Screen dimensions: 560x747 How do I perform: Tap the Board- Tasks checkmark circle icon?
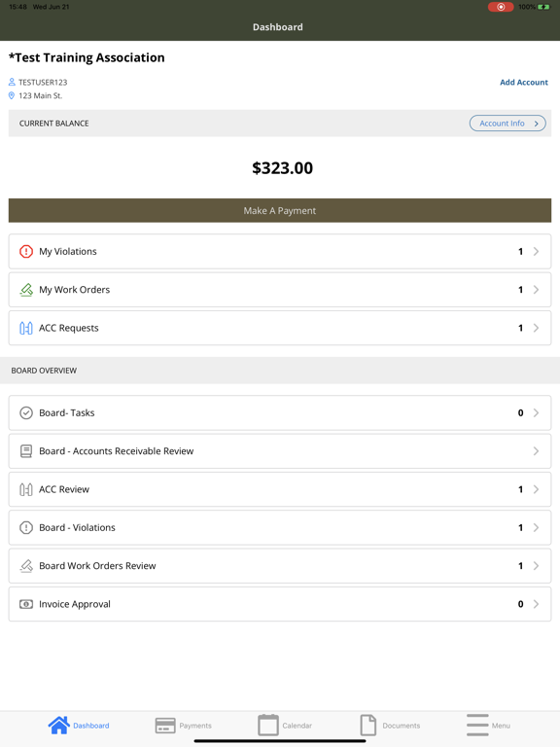tap(26, 412)
